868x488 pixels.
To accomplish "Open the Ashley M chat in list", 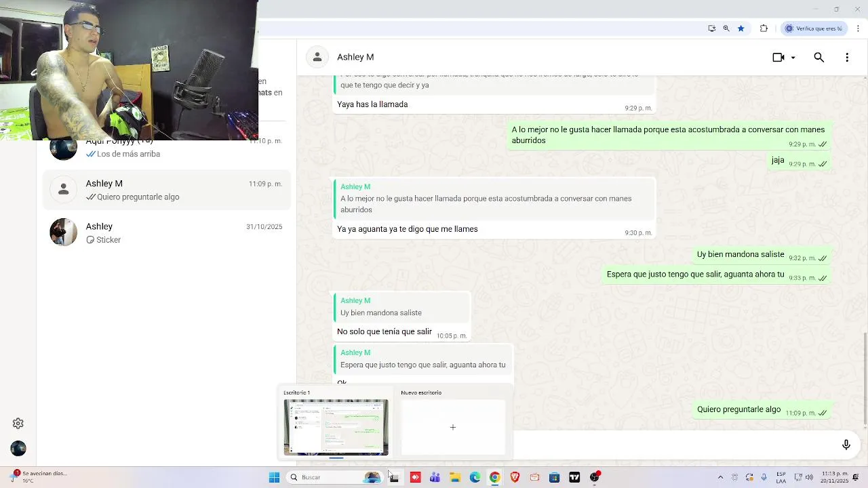I will (x=166, y=190).
